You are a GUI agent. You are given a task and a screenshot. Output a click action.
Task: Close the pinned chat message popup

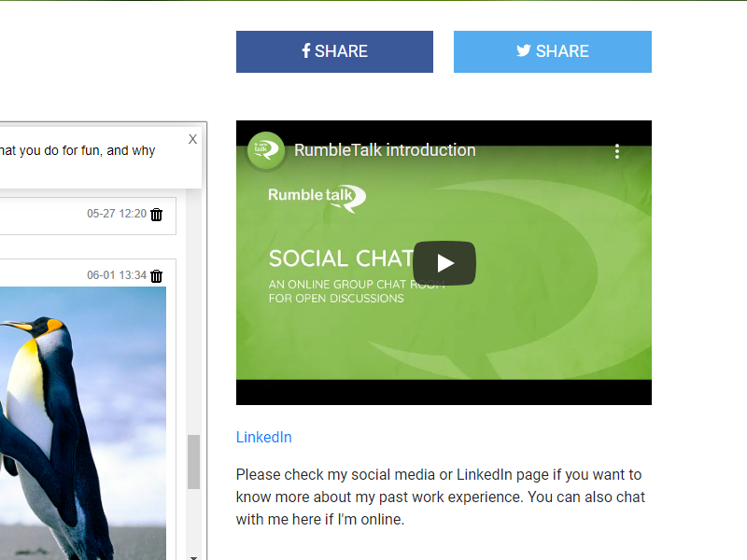coord(192,139)
